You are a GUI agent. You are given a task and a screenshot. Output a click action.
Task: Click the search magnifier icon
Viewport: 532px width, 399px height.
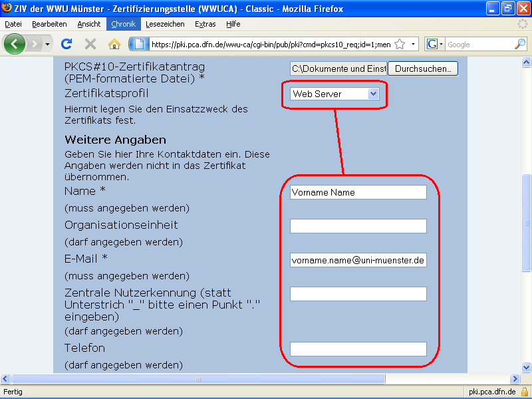click(x=520, y=44)
